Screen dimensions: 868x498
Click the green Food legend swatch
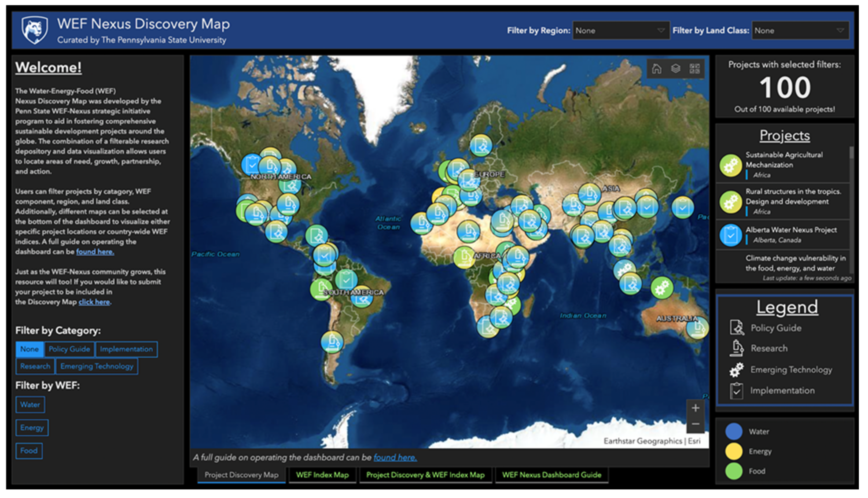(x=734, y=471)
